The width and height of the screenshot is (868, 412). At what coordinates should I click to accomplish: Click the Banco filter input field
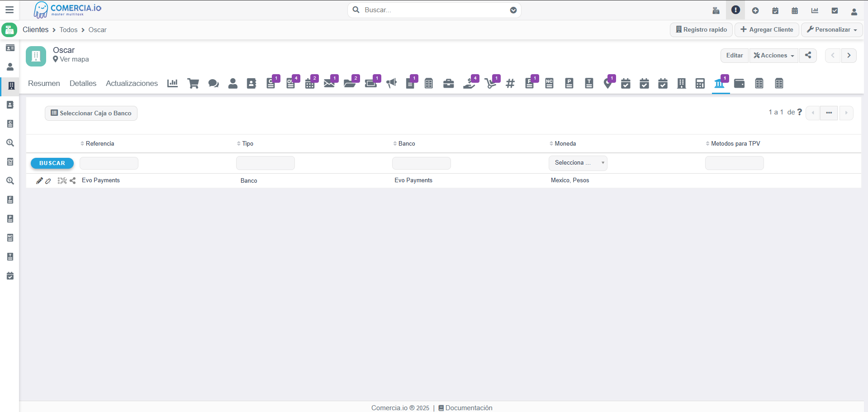tap(422, 163)
